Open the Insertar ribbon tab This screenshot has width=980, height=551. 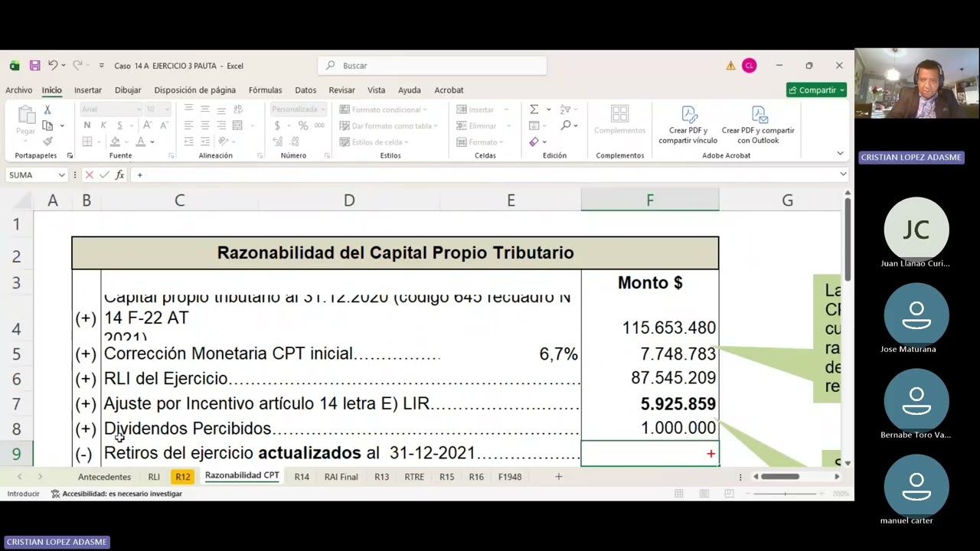[88, 90]
